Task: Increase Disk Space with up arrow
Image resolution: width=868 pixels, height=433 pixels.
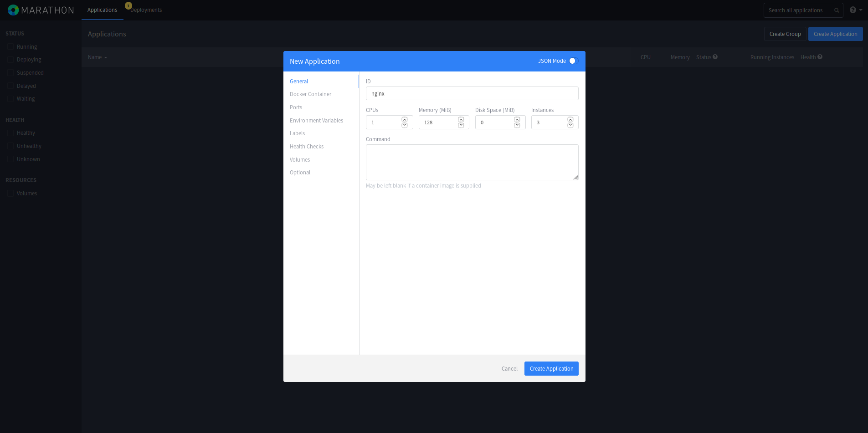Action: pyautogui.click(x=517, y=120)
